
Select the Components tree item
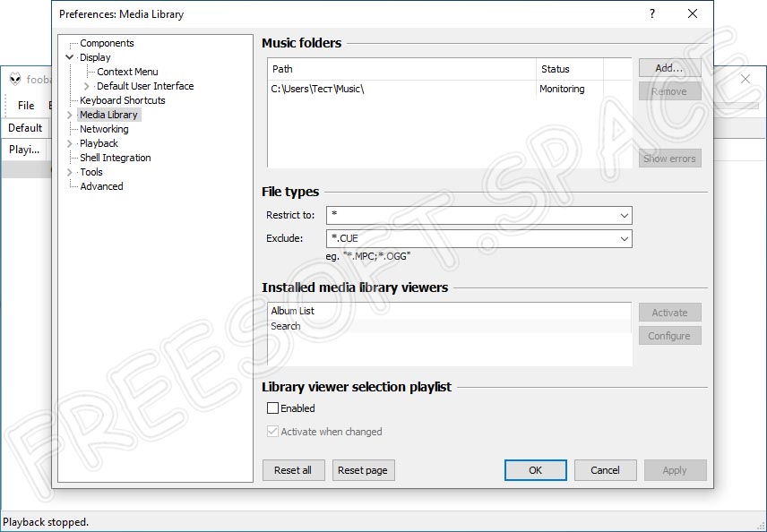[x=107, y=43]
